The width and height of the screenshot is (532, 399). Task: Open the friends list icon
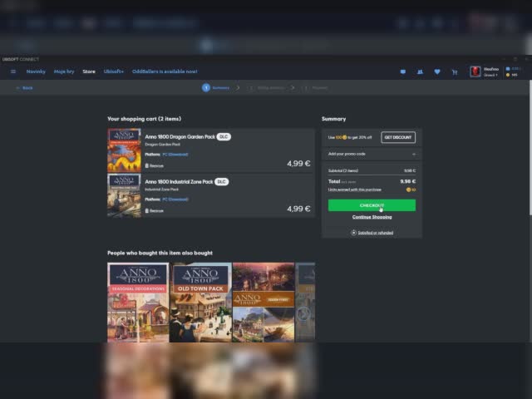(x=420, y=71)
